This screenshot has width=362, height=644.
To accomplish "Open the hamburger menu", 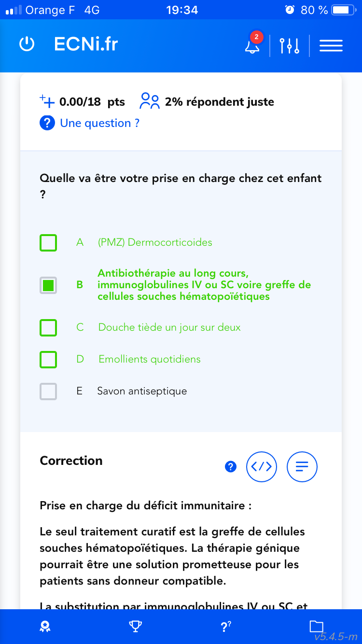I will [x=331, y=45].
